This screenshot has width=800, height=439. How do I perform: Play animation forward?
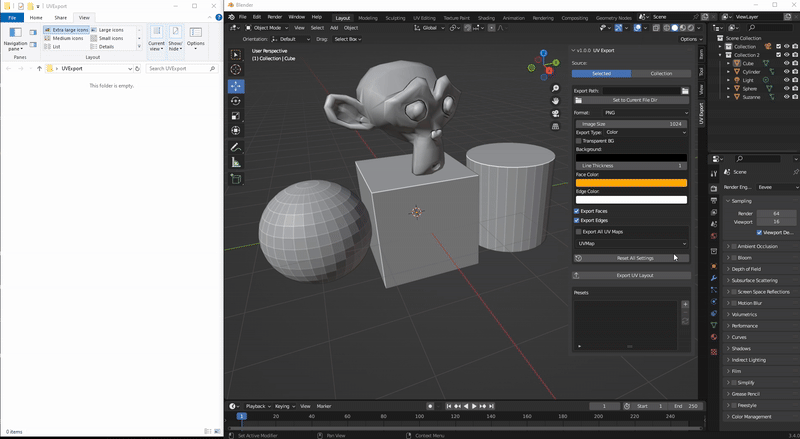point(474,406)
